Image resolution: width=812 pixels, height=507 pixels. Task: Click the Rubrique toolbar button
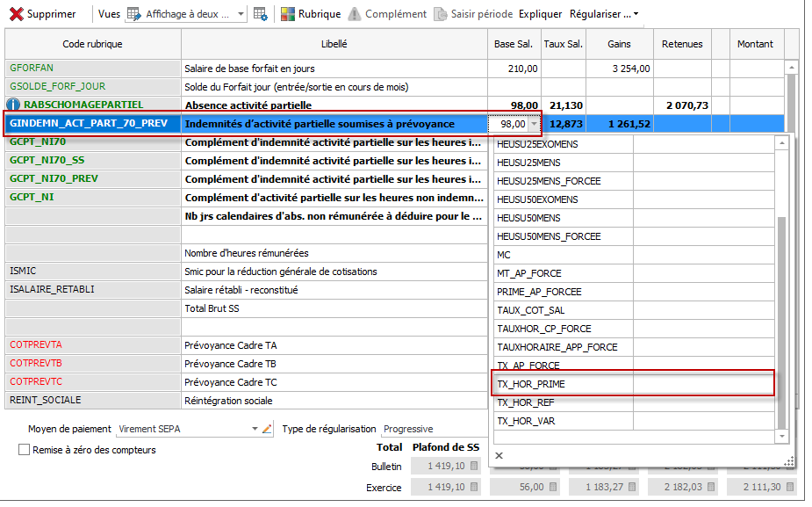click(311, 14)
